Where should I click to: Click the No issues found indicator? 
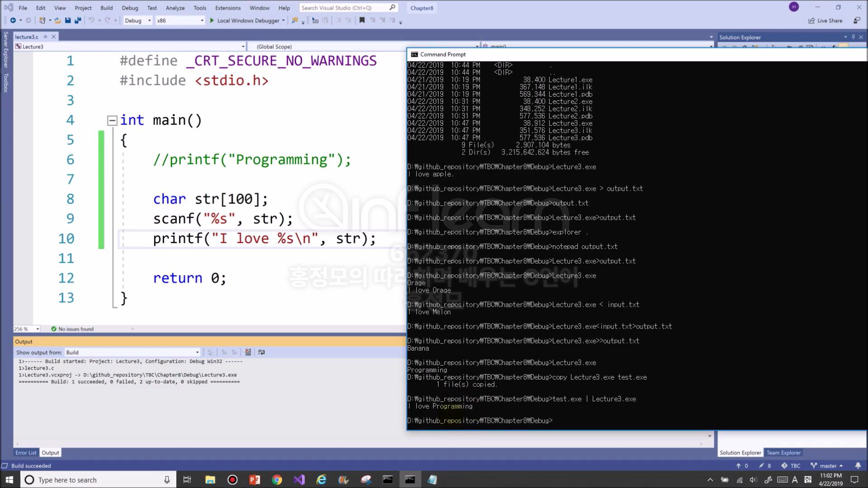(x=72, y=329)
